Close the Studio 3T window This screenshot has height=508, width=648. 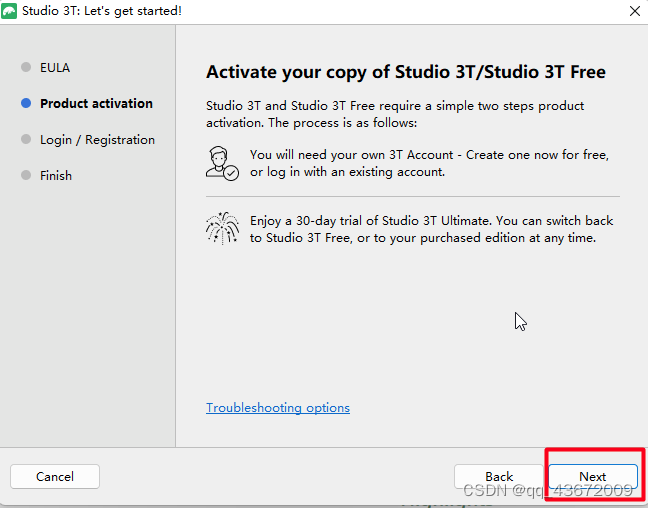tap(635, 11)
